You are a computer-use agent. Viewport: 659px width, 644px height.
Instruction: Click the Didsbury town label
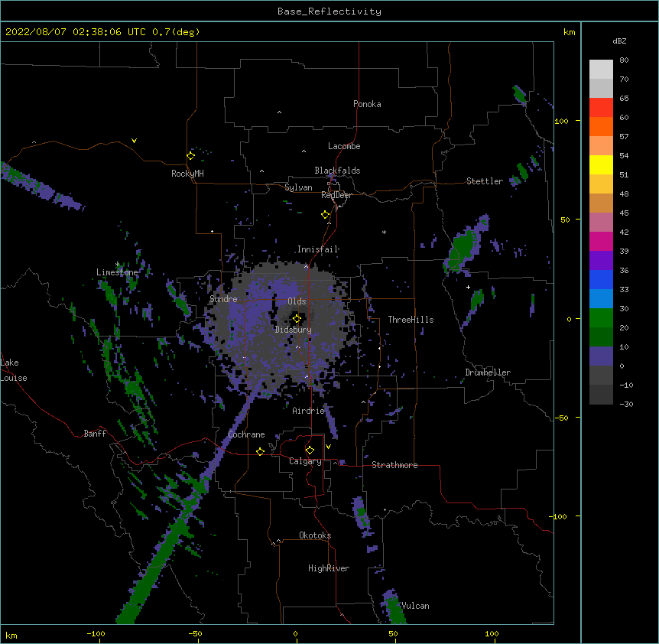point(294,330)
